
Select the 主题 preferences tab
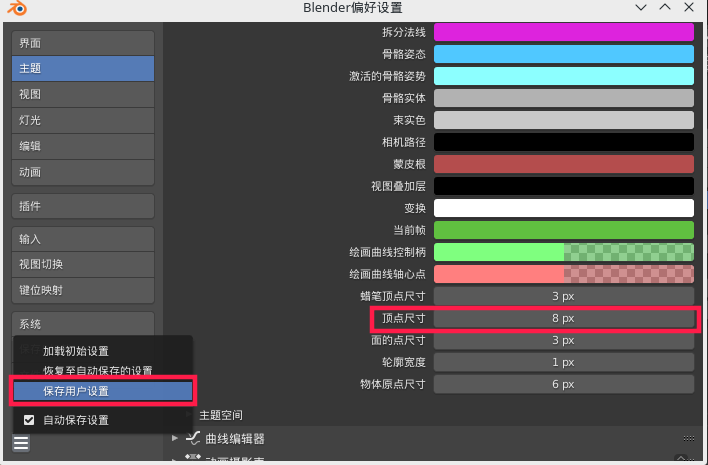pyautogui.click(x=83, y=69)
